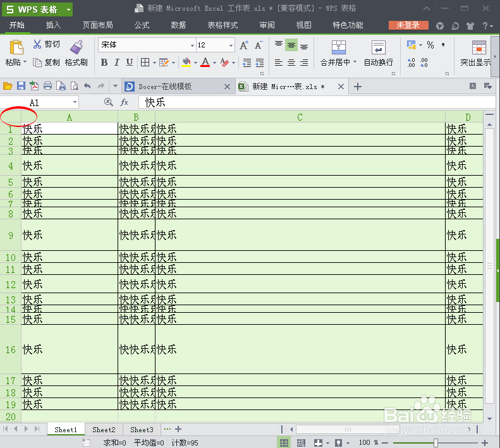Click the fill color bucket swatch
The height and width of the screenshot is (448, 500).
click(186, 63)
